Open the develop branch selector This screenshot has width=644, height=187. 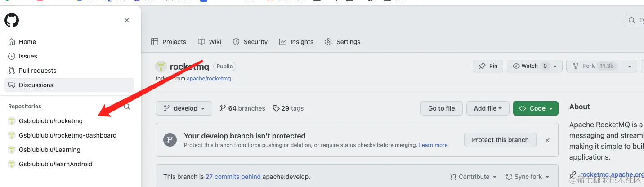tap(184, 108)
